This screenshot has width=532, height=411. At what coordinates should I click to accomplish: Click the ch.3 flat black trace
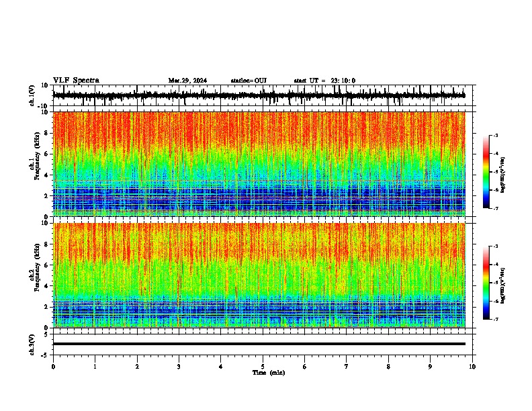(x=259, y=344)
